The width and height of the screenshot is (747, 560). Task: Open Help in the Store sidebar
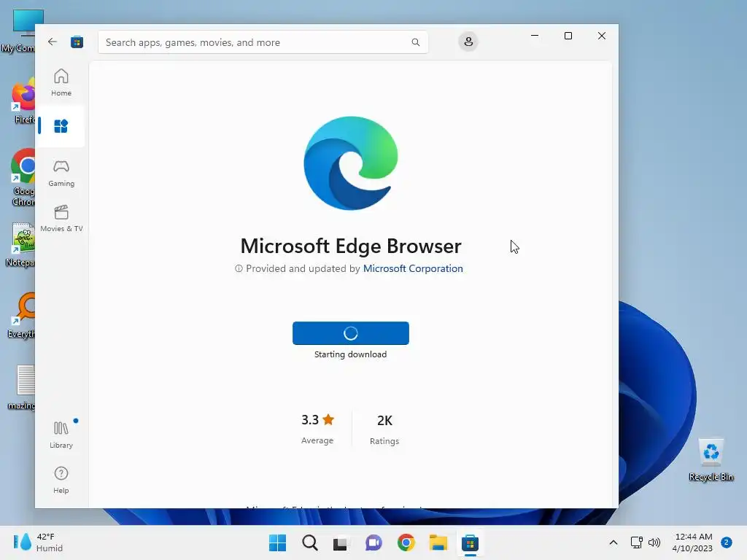click(61, 480)
